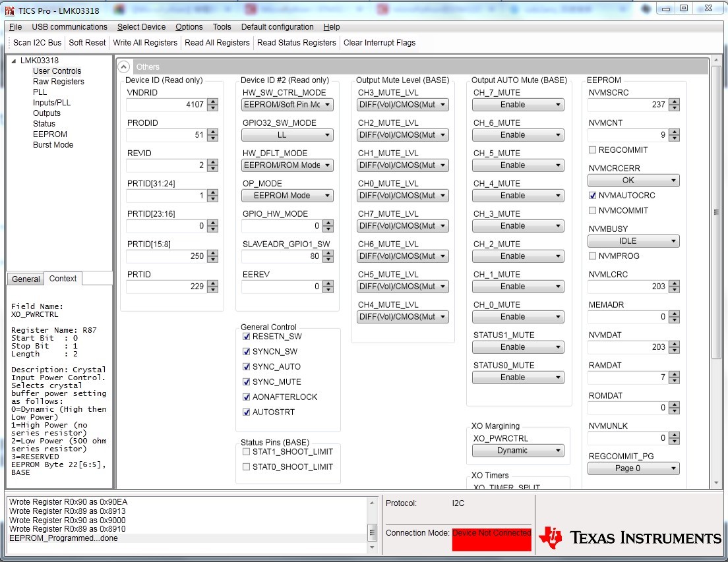Click the MEMADR value field

[628, 317]
